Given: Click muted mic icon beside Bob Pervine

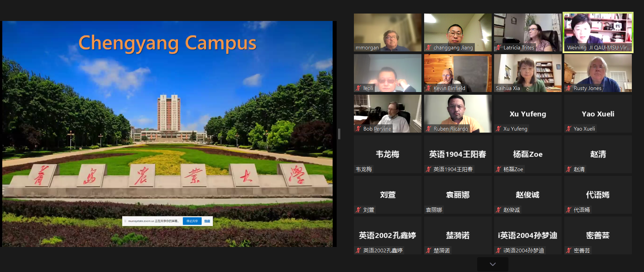Looking at the screenshot, I should (358, 129).
